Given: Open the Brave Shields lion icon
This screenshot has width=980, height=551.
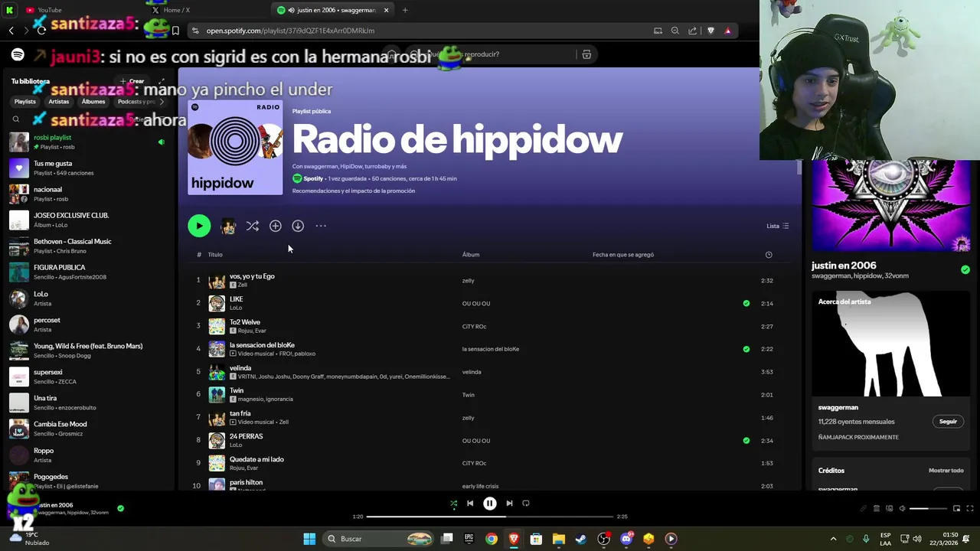Looking at the screenshot, I should [710, 31].
